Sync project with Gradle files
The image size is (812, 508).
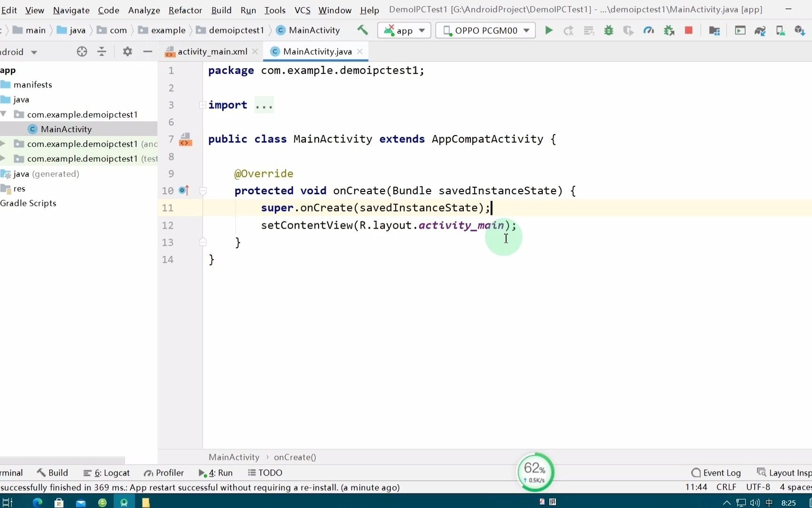(760, 30)
